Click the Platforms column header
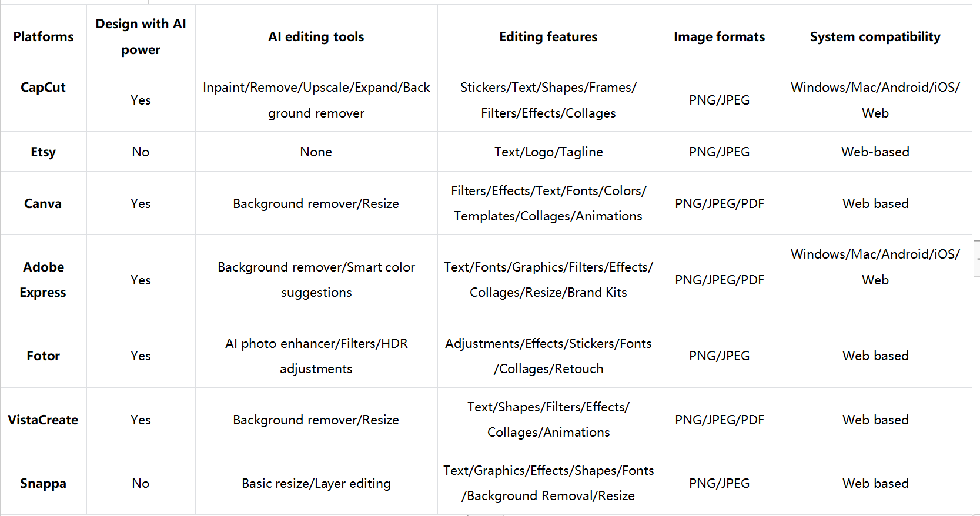 click(44, 36)
